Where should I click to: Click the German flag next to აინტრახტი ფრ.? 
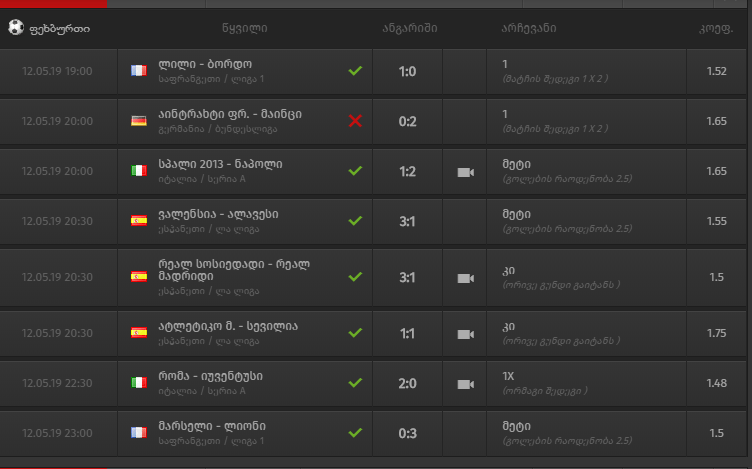[x=138, y=121]
